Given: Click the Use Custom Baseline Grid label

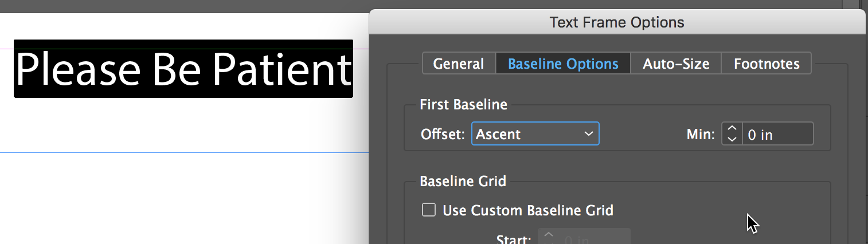Looking at the screenshot, I should pos(528,210).
